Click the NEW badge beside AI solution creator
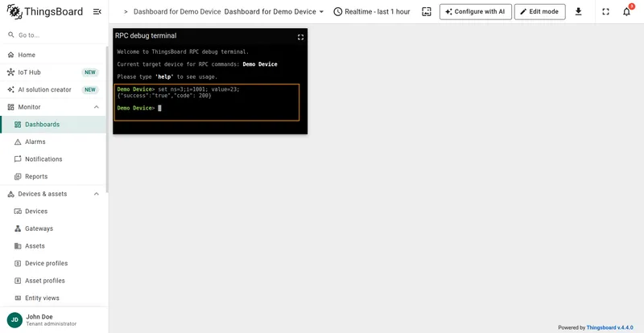Screen dimensions: 644x333 [x=90, y=89]
